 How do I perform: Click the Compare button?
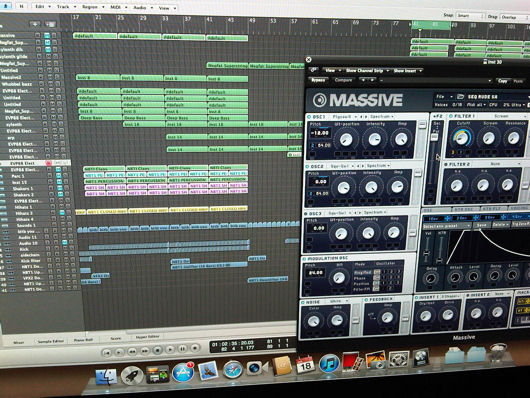point(343,80)
